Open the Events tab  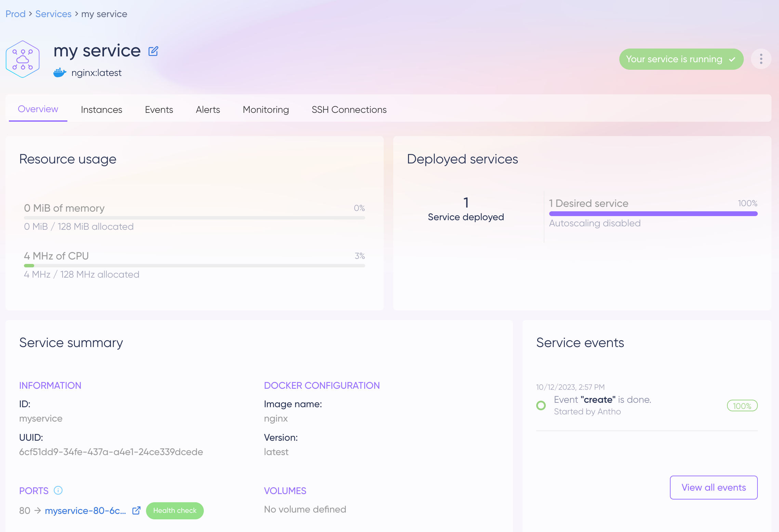tap(159, 109)
